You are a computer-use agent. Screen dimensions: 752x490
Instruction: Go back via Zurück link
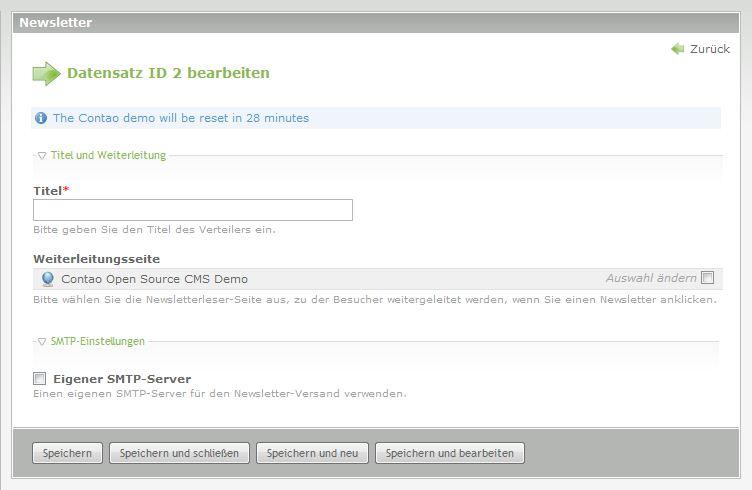coord(709,49)
